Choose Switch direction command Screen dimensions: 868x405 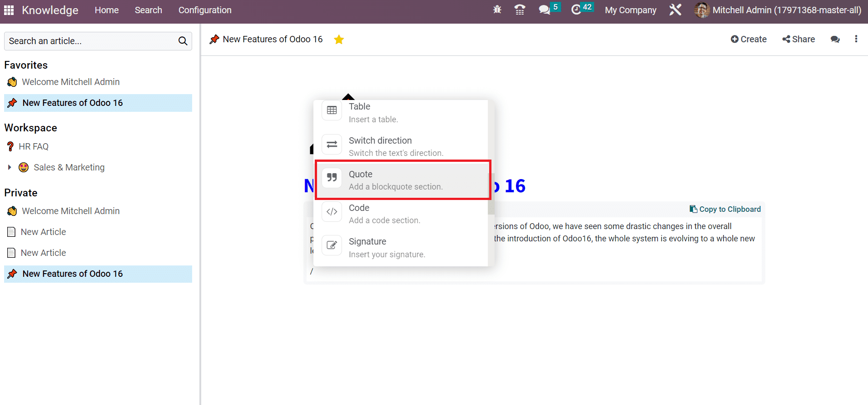tap(401, 146)
